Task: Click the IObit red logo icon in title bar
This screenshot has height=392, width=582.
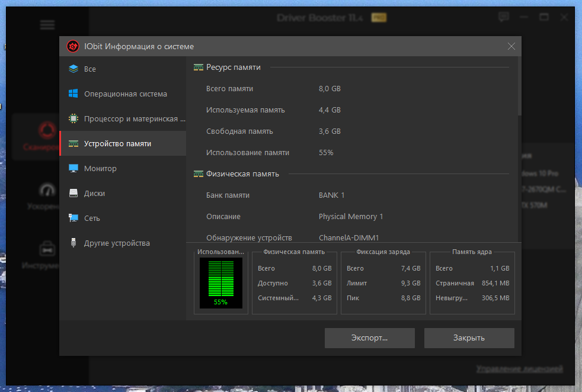Action: pyautogui.click(x=73, y=46)
